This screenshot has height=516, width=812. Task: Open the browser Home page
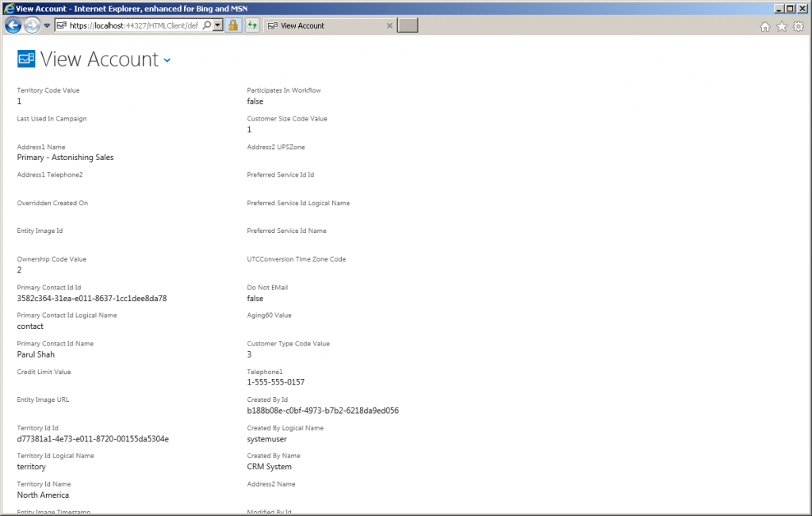pyautogui.click(x=764, y=26)
